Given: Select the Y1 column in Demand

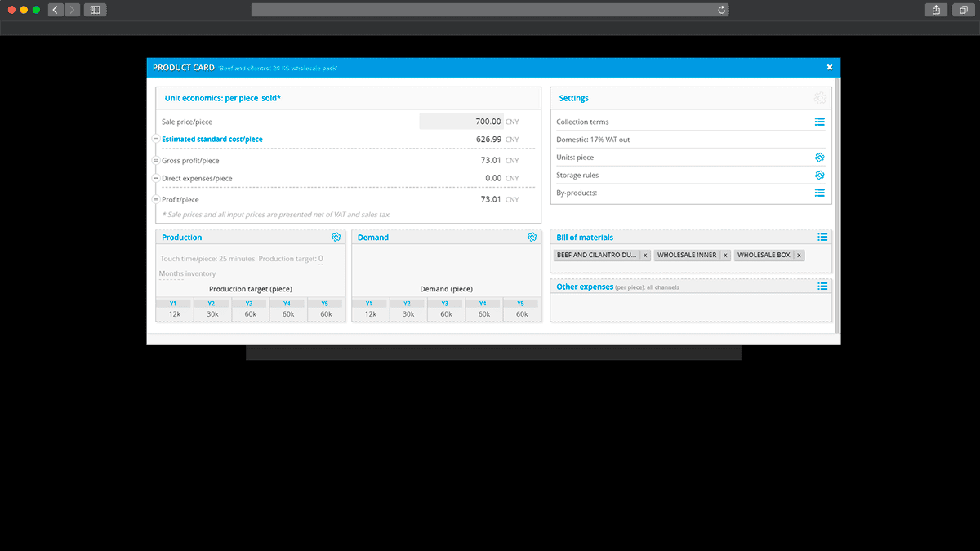Looking at the screenshot, I should point(369,304).
